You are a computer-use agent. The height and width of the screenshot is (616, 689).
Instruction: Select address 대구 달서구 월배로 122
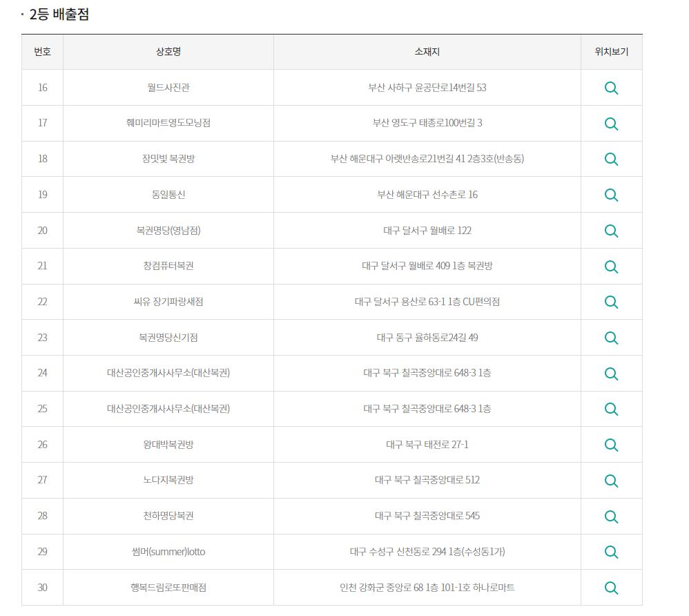pyautogui.click(x=427, y=231)
